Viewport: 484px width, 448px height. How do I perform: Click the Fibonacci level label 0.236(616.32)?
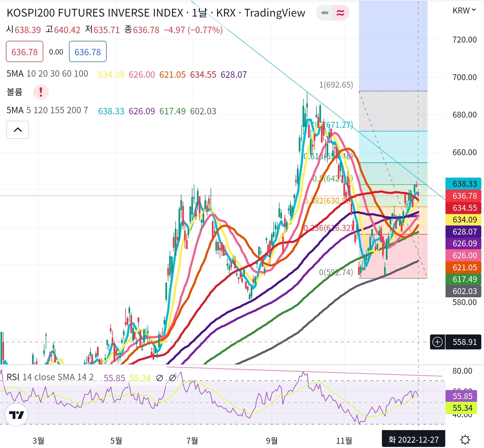tap(329, 228)
